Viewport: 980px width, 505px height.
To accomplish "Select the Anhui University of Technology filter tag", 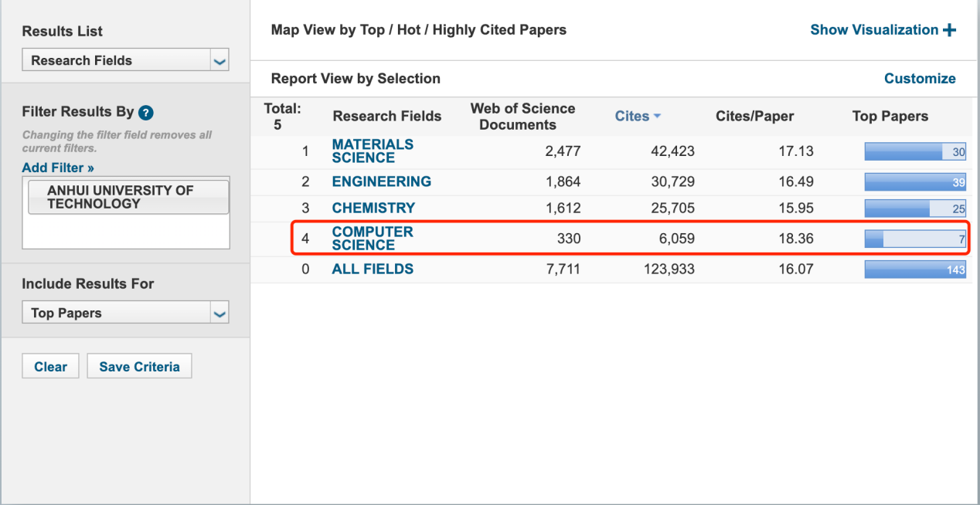I will (128, 197).
